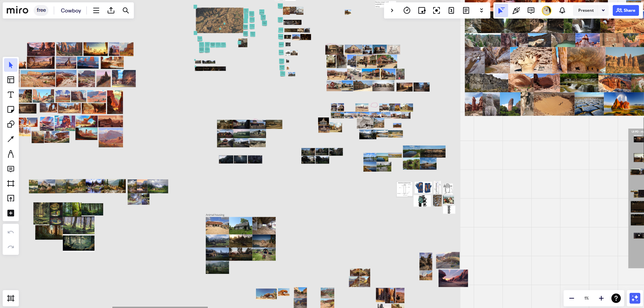Screen dimensions: 644x308
Task: Search the board with magnifier icon
Action: click(126, 10)
